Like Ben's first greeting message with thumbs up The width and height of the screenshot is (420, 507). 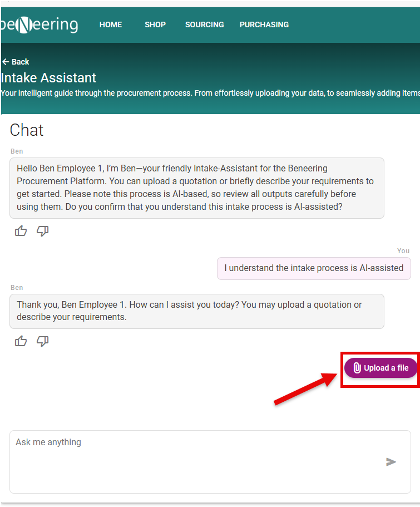pos(21,231)
